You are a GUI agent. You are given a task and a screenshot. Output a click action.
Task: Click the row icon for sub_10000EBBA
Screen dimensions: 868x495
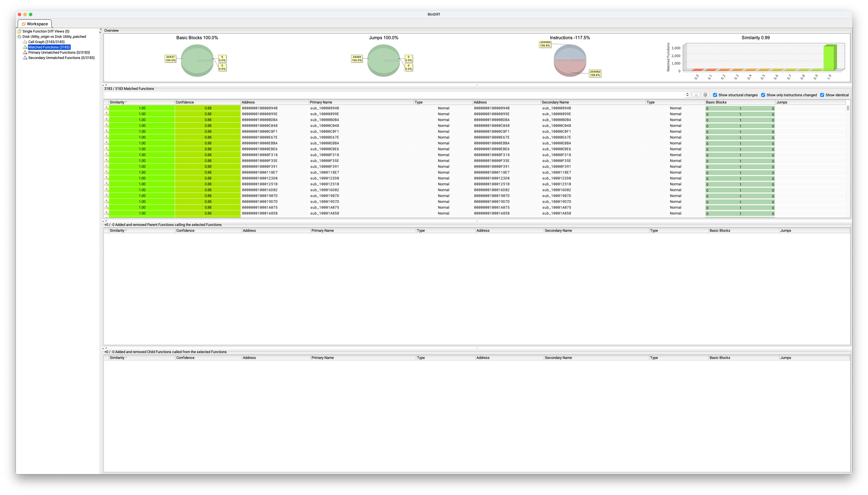(x=107, y=143)
